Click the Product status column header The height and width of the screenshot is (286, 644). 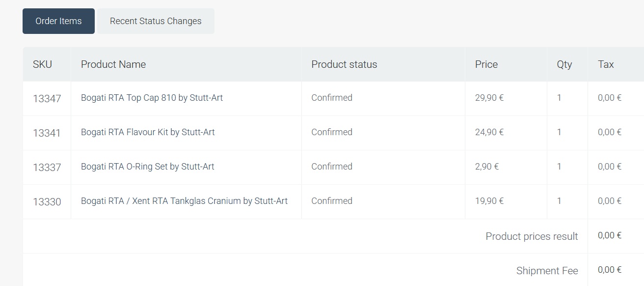click(x=344, y=64)
